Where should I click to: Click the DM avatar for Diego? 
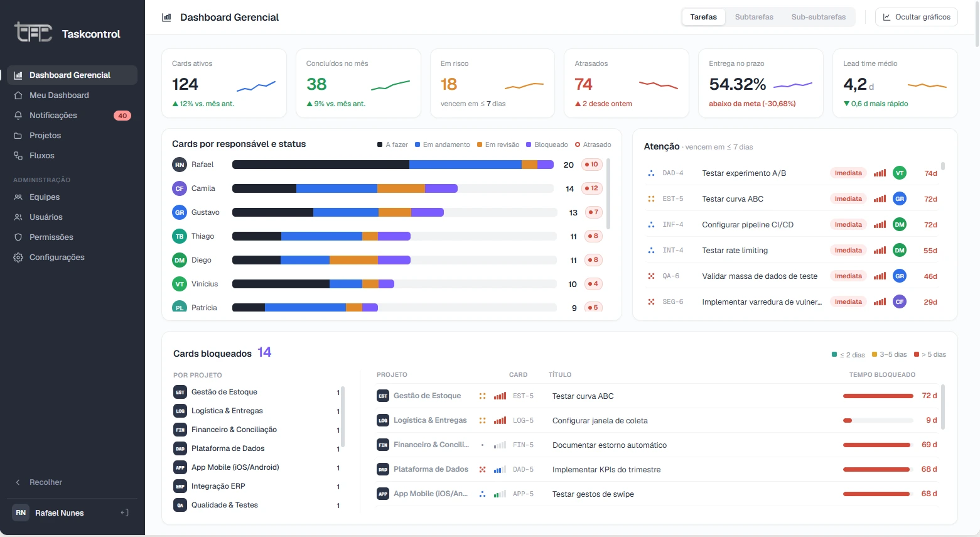[x=180, y=260]
